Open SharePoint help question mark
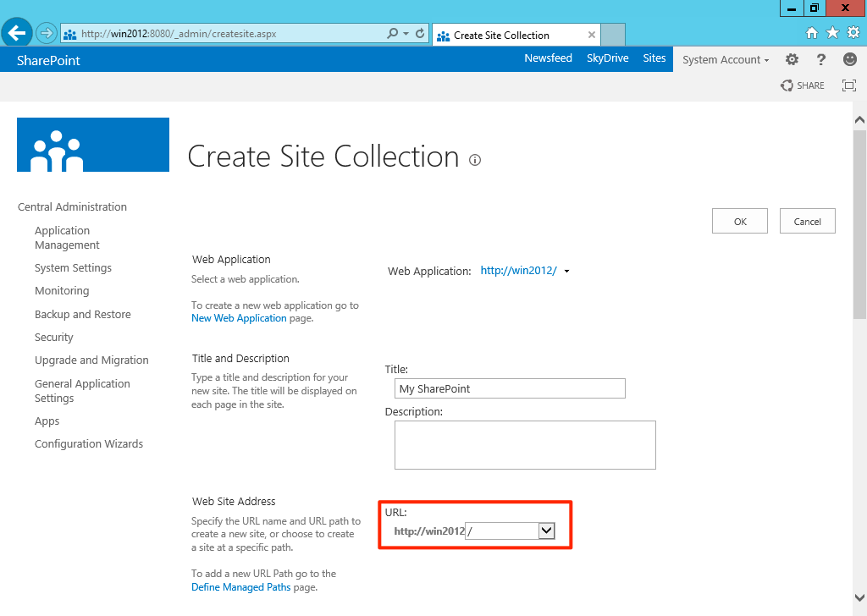 [821, 59]
